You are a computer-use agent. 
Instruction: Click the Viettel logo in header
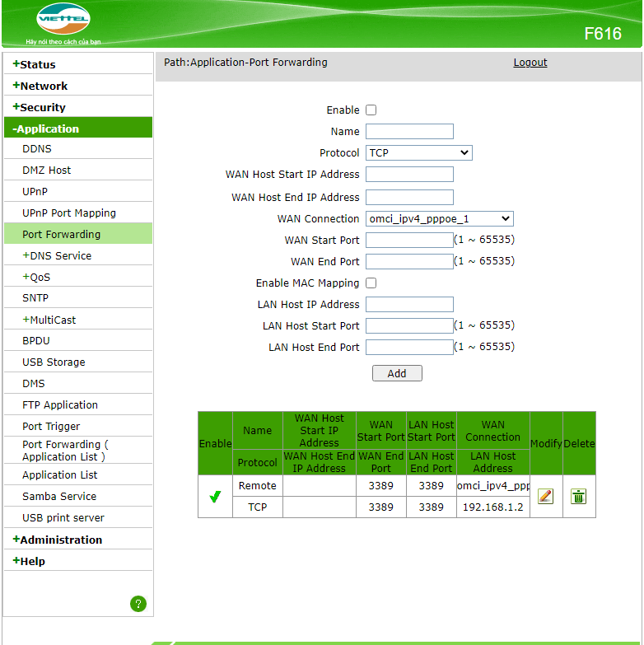click(63, 19)
